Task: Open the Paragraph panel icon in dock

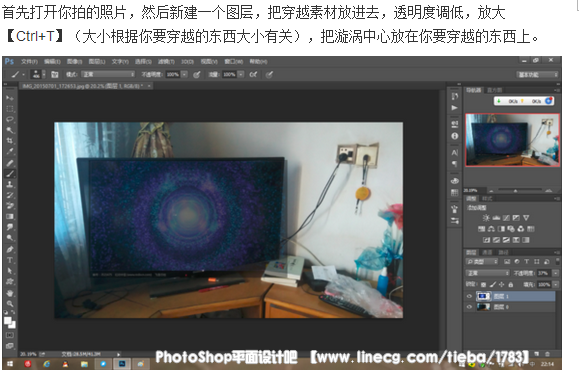Action: [x=455, y=164]
